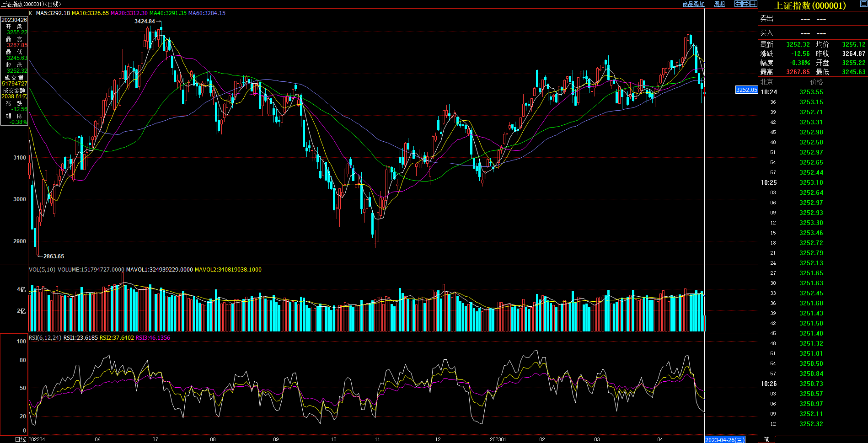
Task: Click the 均价 value 3255.12
Action: point(854,44)
